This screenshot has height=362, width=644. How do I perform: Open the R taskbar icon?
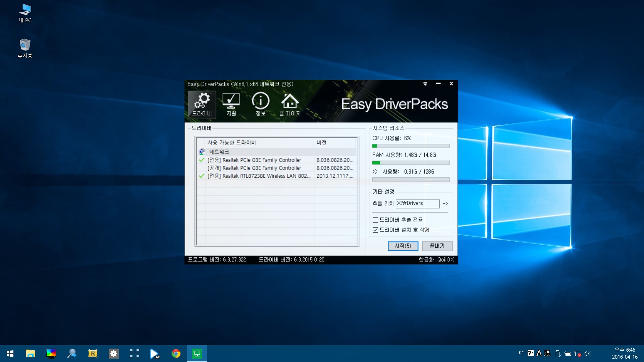tap(93, 354)
